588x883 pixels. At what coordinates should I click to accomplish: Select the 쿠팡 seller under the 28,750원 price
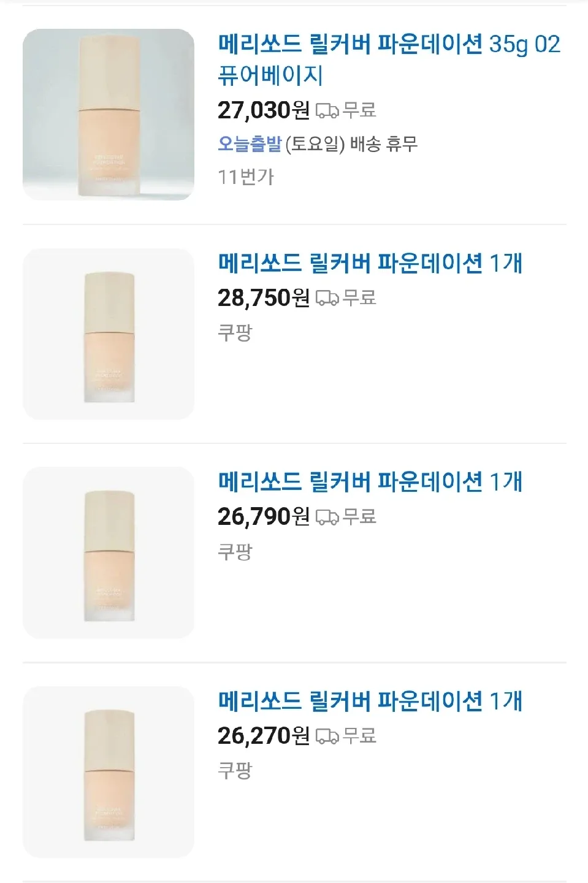[x=235, y=333]
